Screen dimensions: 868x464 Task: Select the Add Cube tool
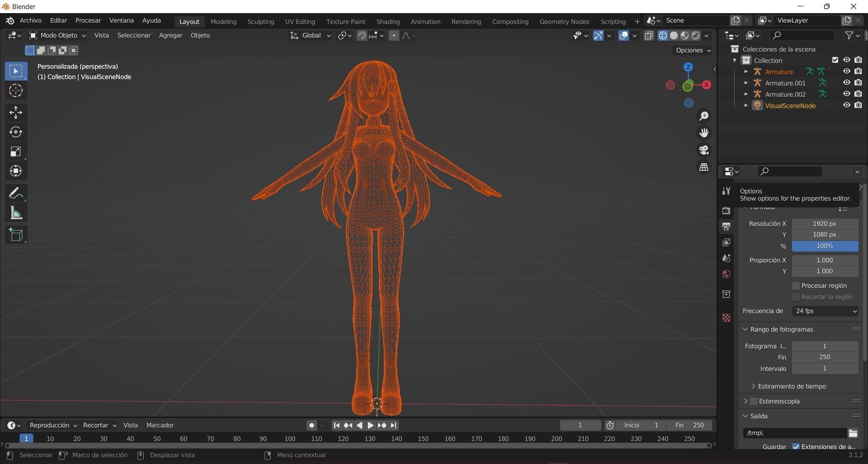pyautogui.click(x=16, y=234)
